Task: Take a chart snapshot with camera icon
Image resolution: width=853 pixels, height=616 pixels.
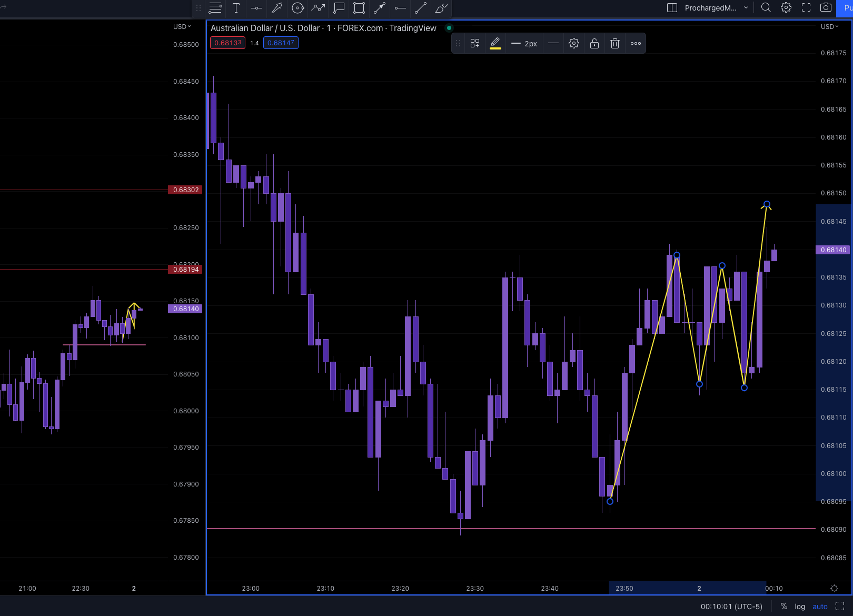Action: 826,7
